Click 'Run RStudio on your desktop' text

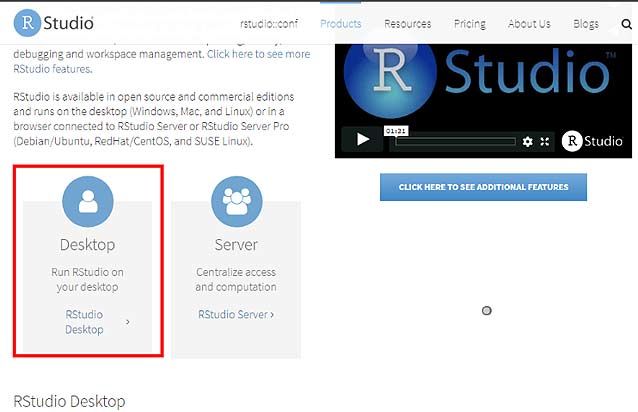tap(87, 279)
